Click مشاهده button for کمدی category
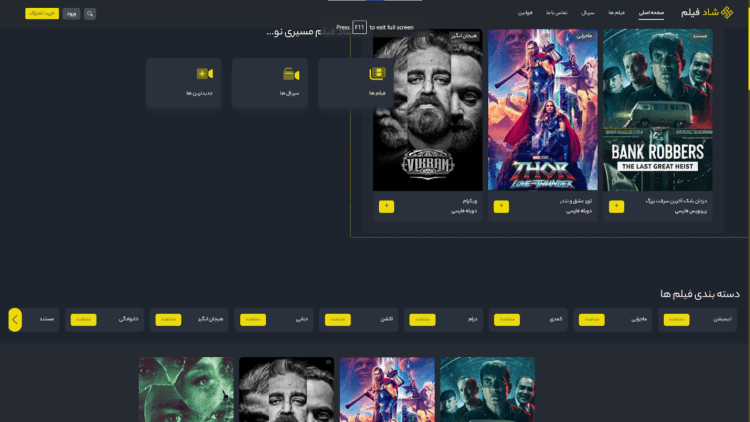The height and width of the screenshot is (422, 750). [x=507, y=320]
